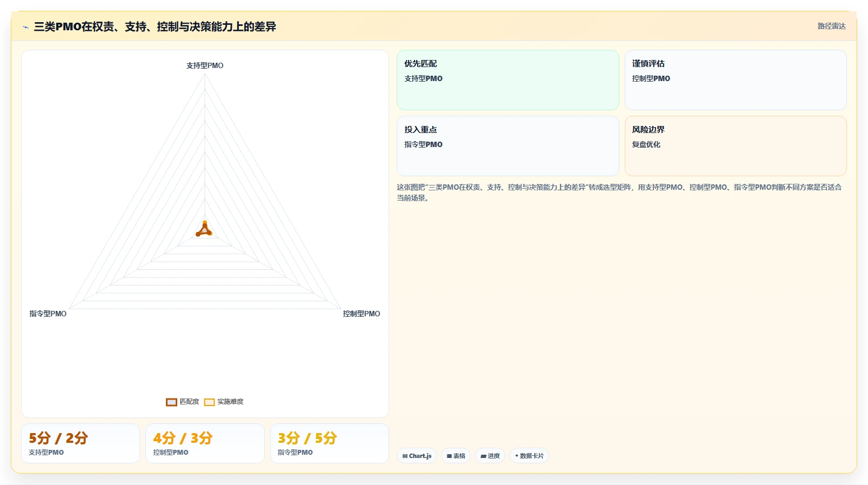Select the 优先匹配 card heading
Screen dimensions: 868x485
(x=420, y=63)
